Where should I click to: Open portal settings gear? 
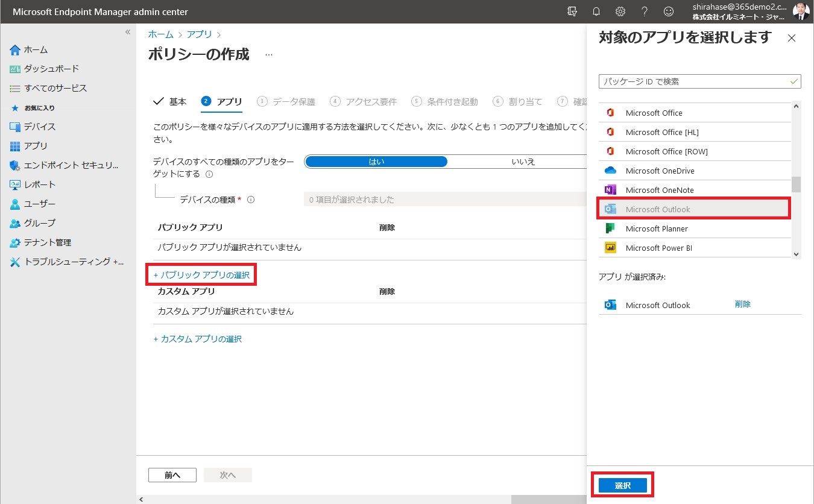[620, 11]
